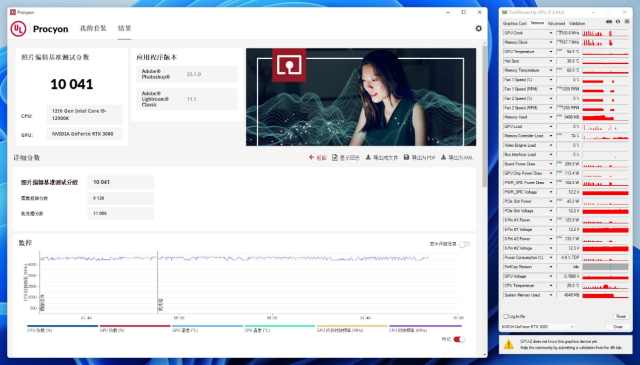Image resolution: width=640 pixels, height=365 pixels.
Task: Switch to GPU-Z Graphics Card tab
Action: point(515,23)
